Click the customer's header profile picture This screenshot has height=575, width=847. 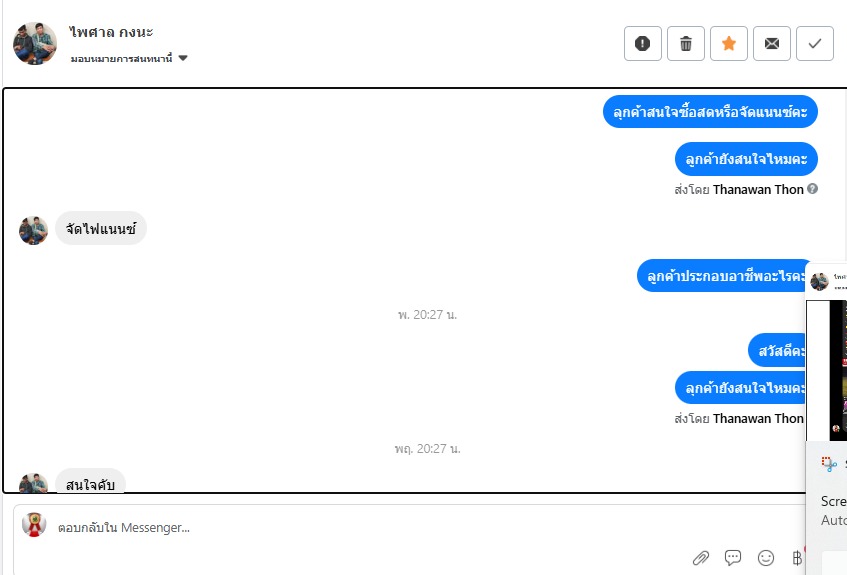[x=35, y=43]
